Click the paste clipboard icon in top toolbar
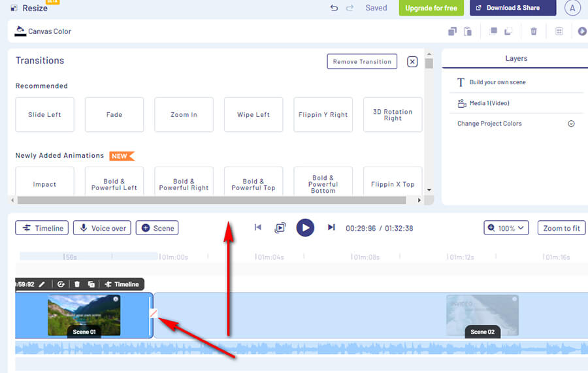 pyautogui.click(x=468, y=31)
